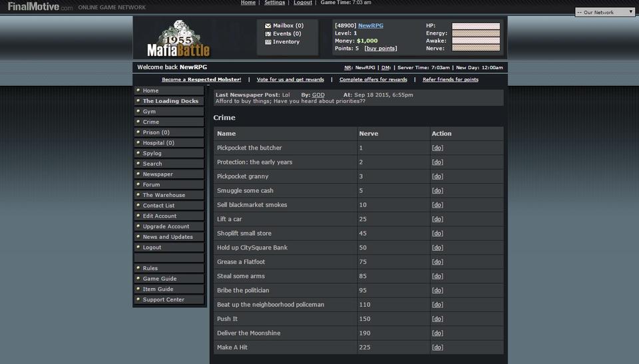Open the NewRPG profile link
Image resolution: width=639 pixels, height=364 pixels.
(x=371, y=25)
